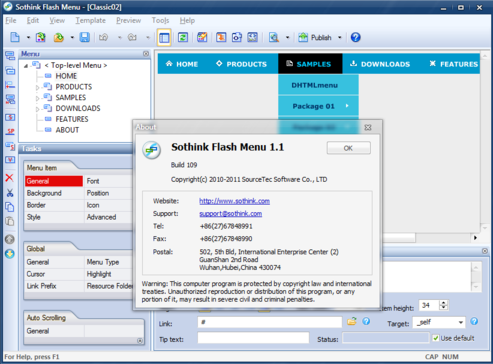Click the scissors cut icon in sidebar

pos(10,192)
